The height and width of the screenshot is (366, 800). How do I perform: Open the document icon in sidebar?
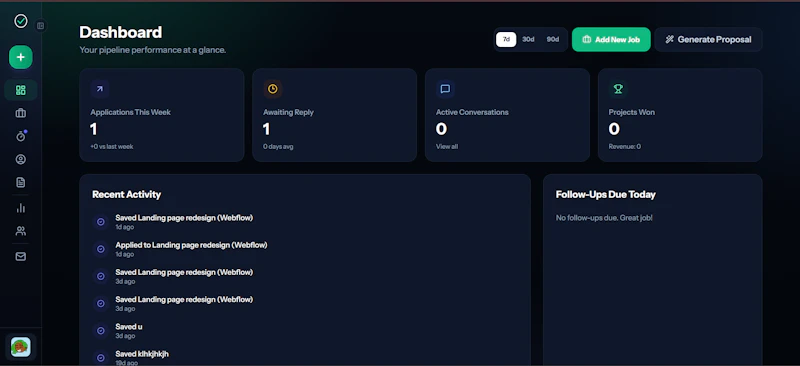(20, 182)
